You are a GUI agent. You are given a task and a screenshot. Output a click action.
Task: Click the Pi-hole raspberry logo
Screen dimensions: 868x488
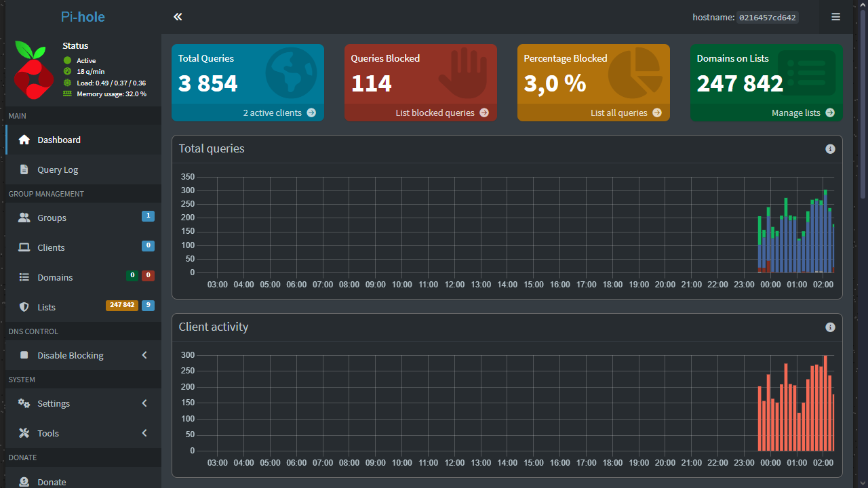(x=33, y=71)
